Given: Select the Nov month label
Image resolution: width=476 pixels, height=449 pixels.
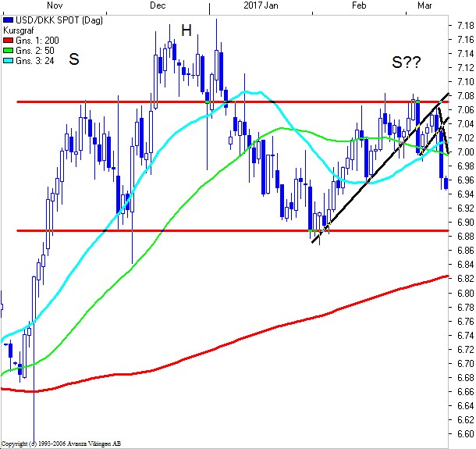Looking at the screenshot, I should (x=58, y=5).
